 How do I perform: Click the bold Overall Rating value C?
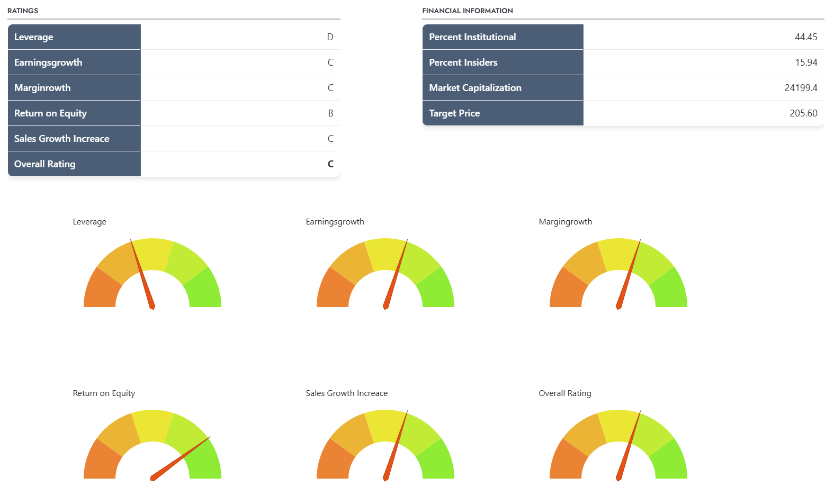[x=330, y=164]
